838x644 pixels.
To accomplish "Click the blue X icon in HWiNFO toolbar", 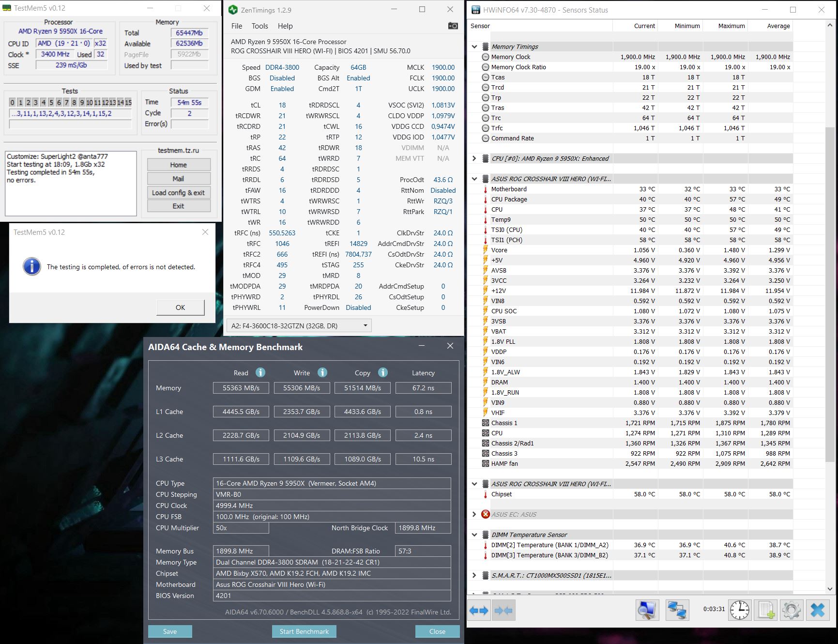I will [818, 610].
